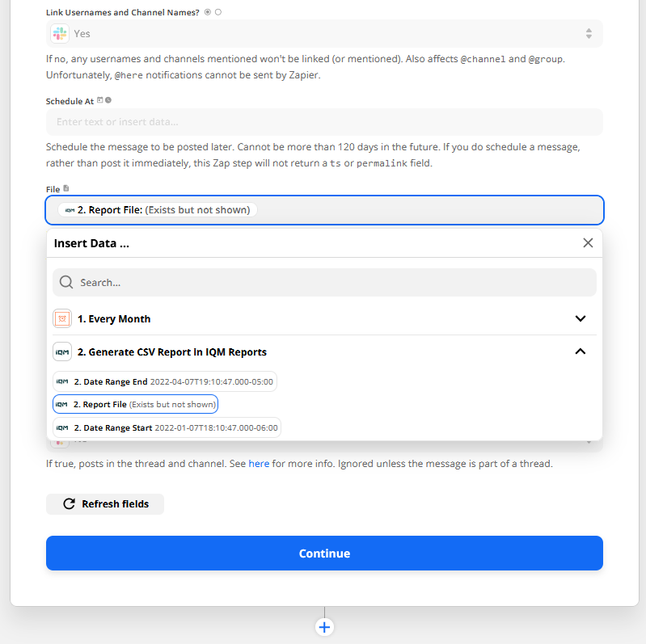Choose the Report File item in the list
This screenshot has width=646, height=644.
point(136,404)
